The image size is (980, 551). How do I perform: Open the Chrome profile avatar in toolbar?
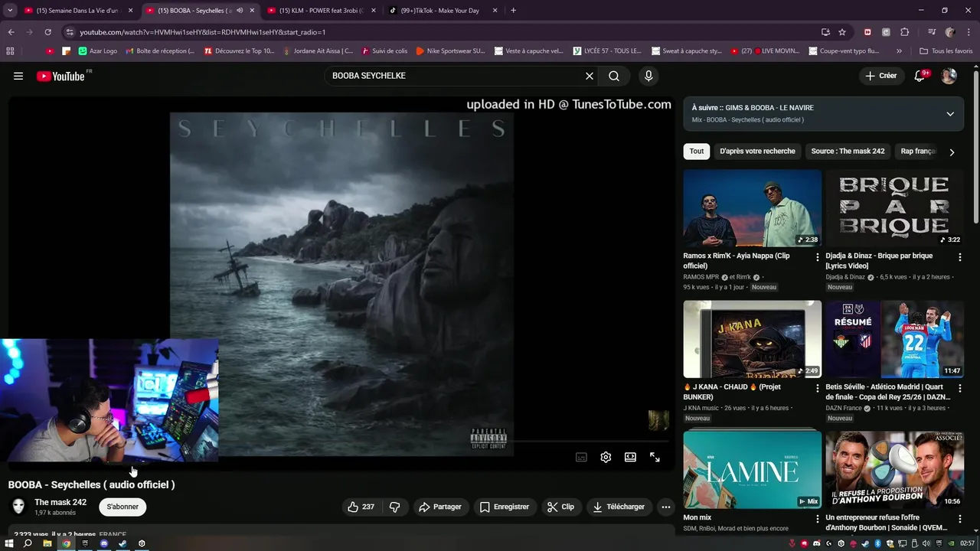[950, 32]
